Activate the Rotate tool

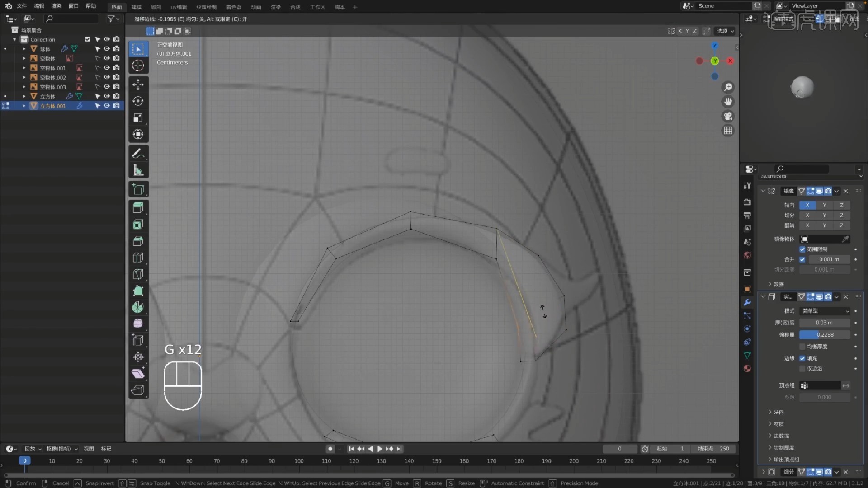click(x=138, y=101)
